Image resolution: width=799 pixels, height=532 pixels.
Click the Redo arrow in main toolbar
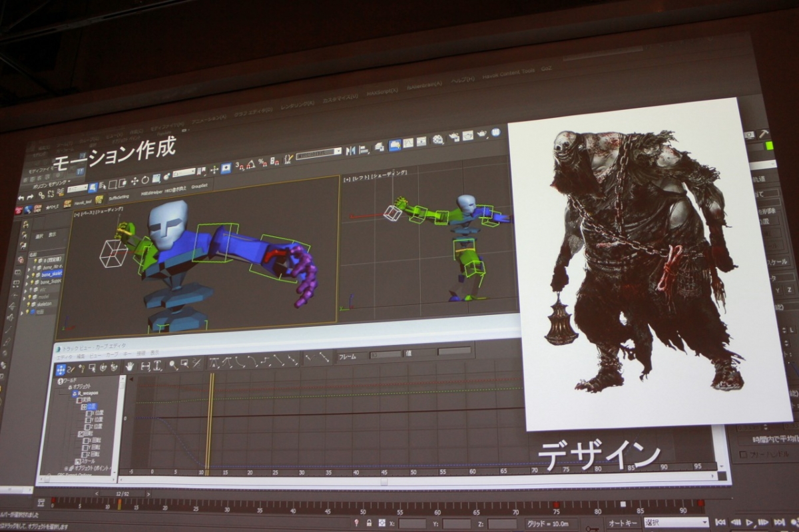[30, 197]
